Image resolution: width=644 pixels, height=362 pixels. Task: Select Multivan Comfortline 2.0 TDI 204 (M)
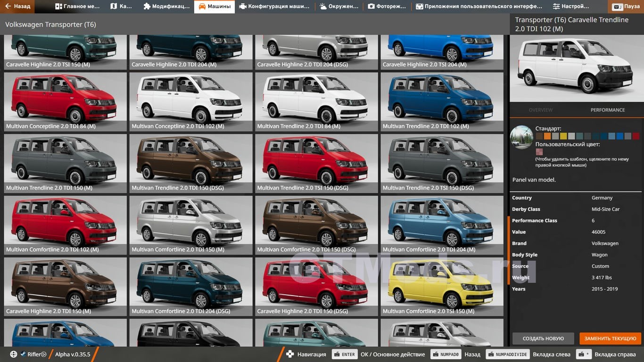pyautogui.click(x=442, y=225)
